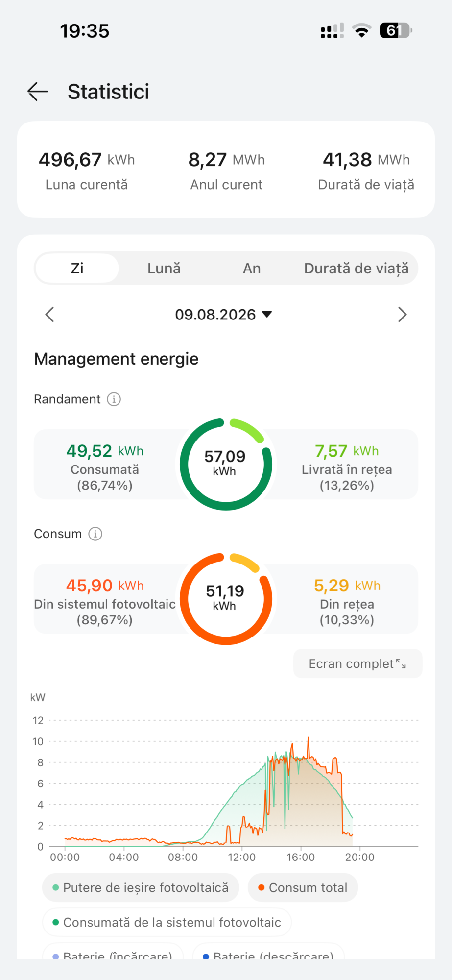452x980 pixels.
Task: Tap the 12:00 label on chart axis
Action: (x=241, y=857)
